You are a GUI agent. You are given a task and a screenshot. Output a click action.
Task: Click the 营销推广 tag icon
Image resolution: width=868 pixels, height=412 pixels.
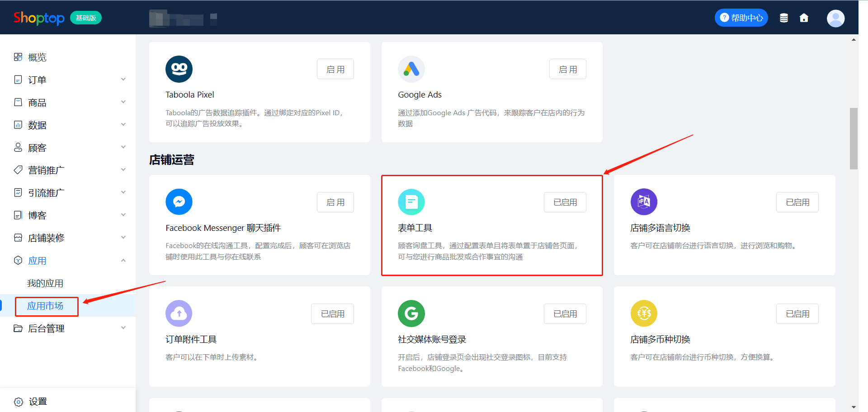point(18,170)
